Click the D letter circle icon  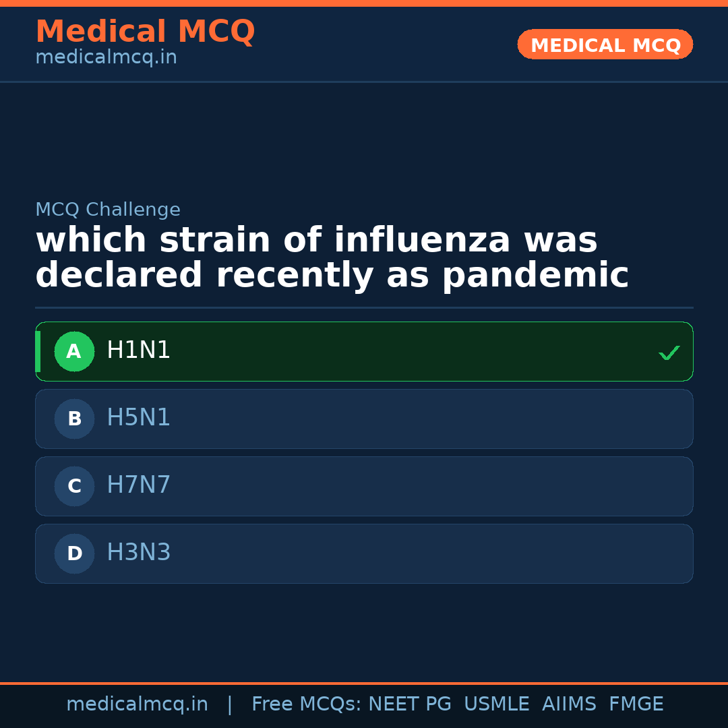coord(74,553)
